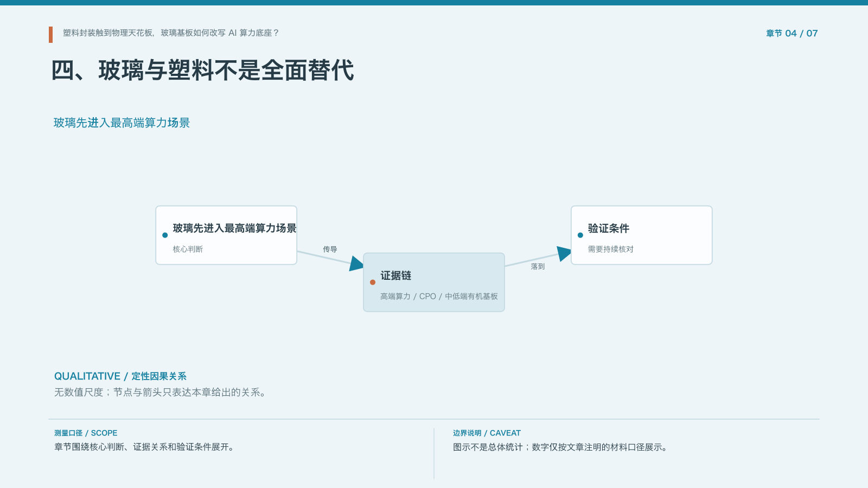Select the QUALITATIVE / 定性因果关系 heading

click(x=120, y=376)
